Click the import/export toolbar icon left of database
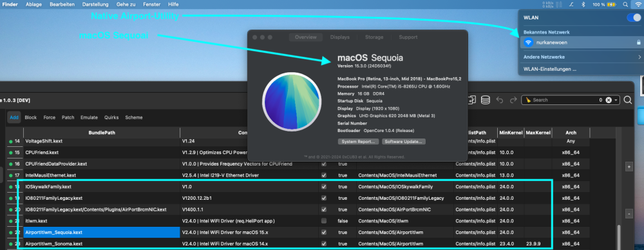The image size is (644, 250). (472, 100)
